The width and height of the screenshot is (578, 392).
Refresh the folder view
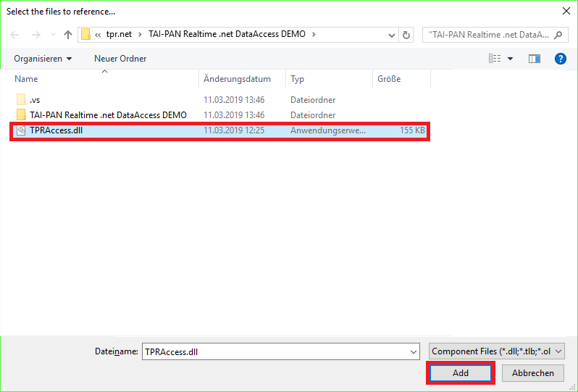point(406,35)
